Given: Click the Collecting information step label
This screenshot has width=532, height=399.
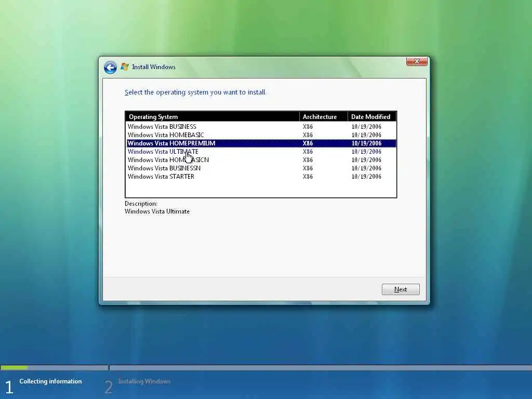Looking at the screenshot, I should point(50,381).
